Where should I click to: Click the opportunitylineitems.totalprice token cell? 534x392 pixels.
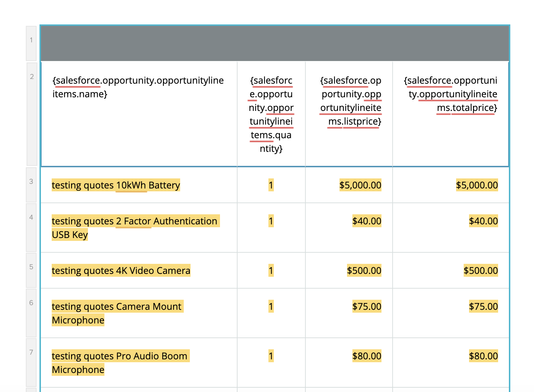pyautogui.click(x=451, y=114)
